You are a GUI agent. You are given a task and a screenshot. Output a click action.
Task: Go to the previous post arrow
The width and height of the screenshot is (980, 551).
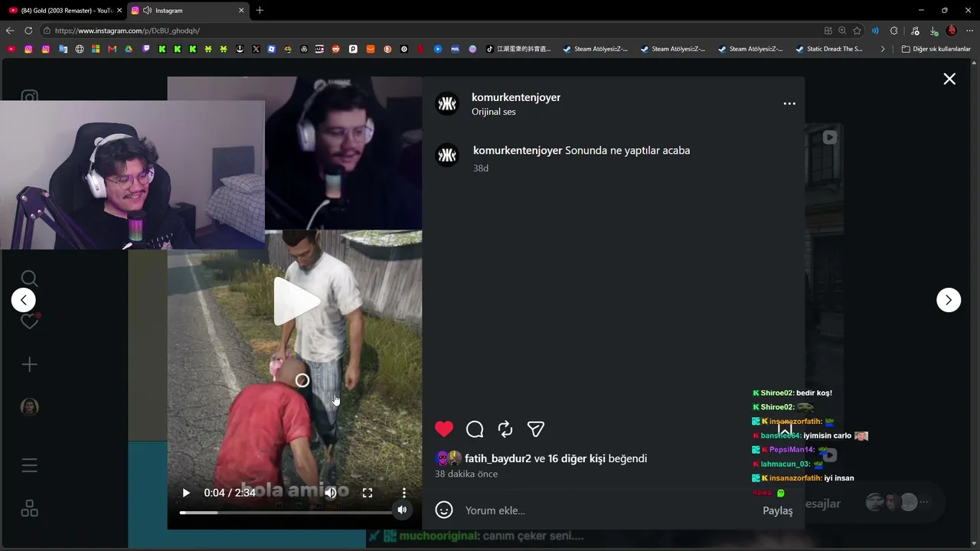pyautogui.click(x=24, y=300)
